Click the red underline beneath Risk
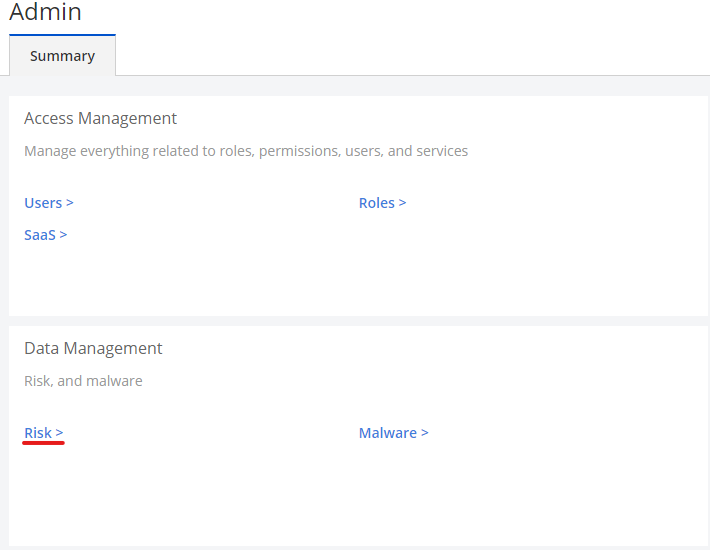This screenshot has width=710, height=550. click(x=44, y=443)
